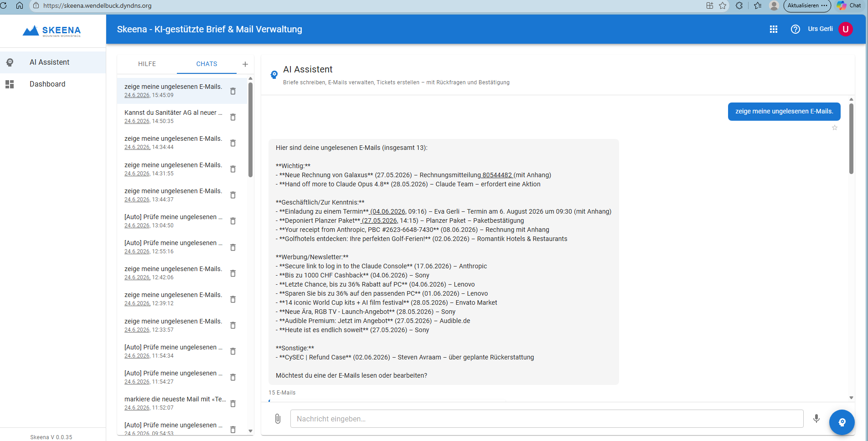
Task: Click the round AI assistant send button
Action: [x=842, y=422]
